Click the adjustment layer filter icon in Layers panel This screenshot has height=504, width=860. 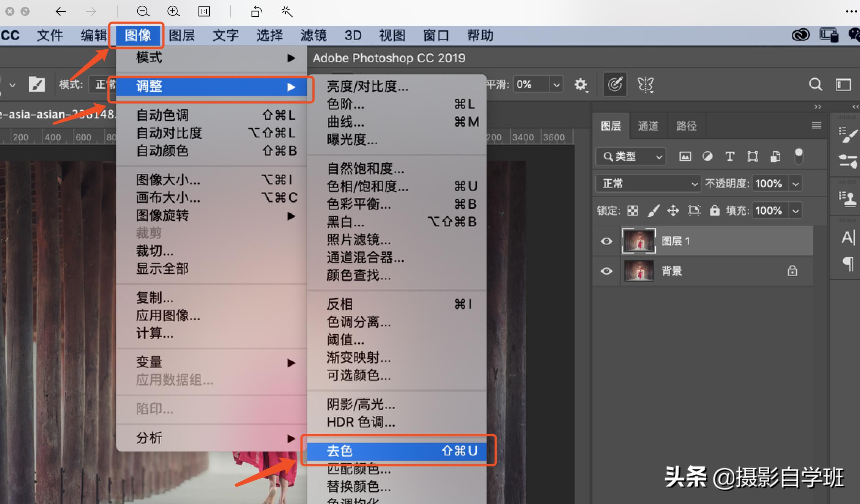point(707,156)
